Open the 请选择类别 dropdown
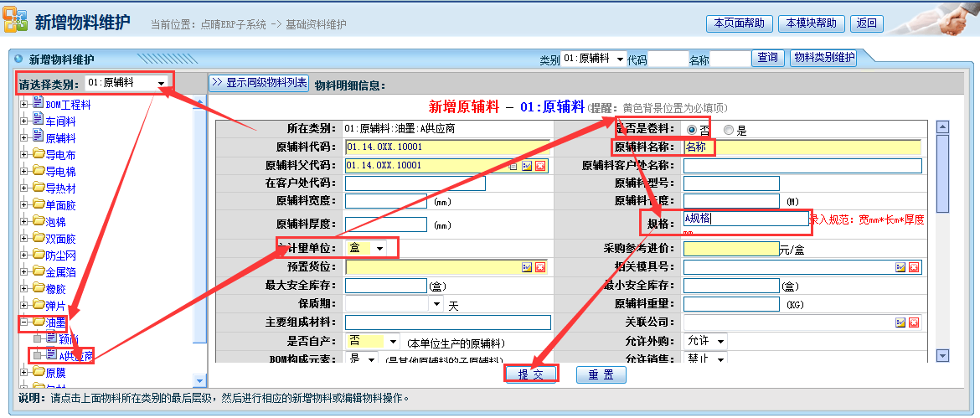The width and height of the screenshot is (980, 418). click(161, 83)
